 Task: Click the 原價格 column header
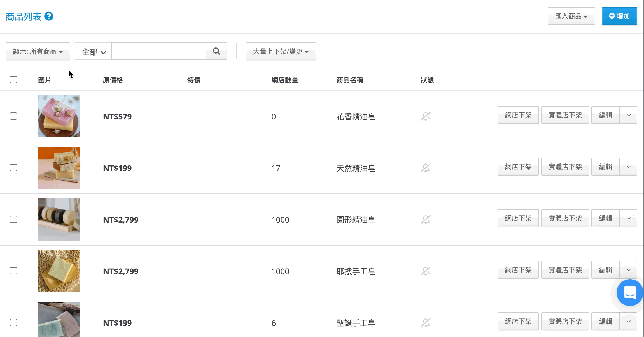click(113, 80)
